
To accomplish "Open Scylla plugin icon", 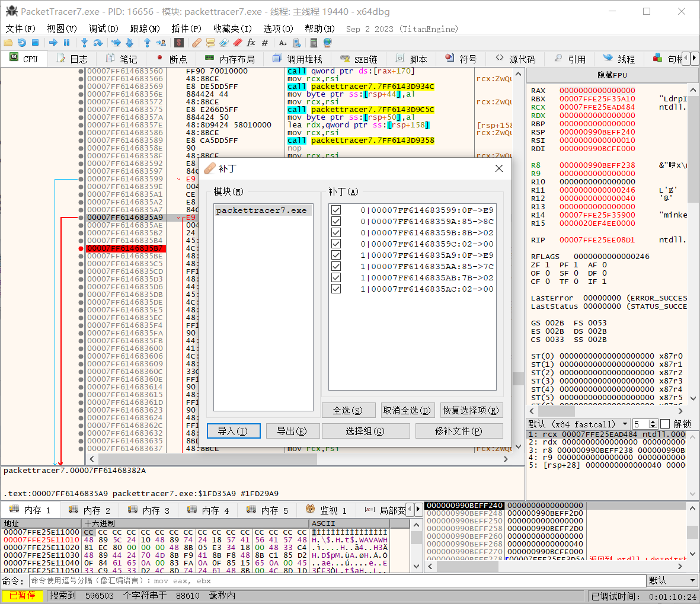I will point(178,43).
